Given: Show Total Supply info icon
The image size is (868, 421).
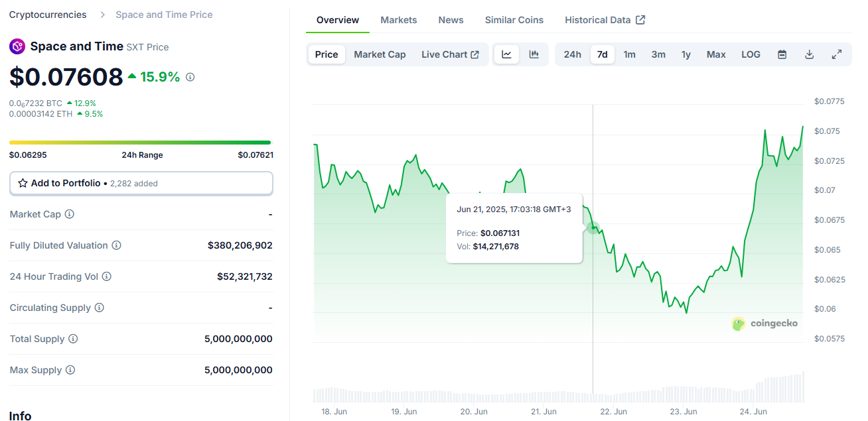Looking at the screenshot, I should click(73, 339).
